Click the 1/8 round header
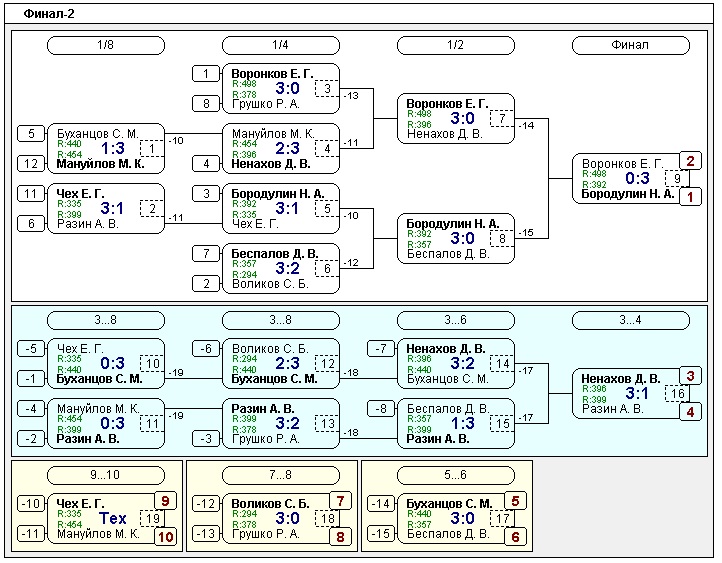Image resolution: width=722 pixels, height=563 pixels. (106, 45)
